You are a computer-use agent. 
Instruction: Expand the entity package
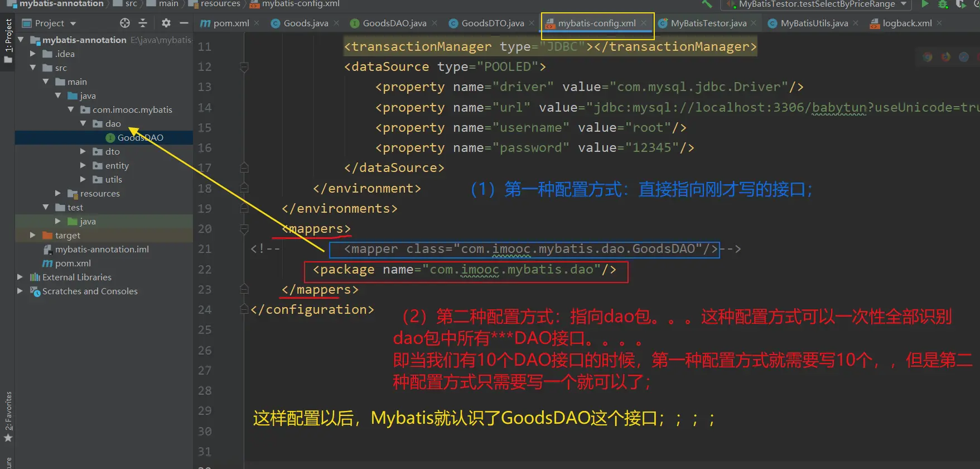pyautogui.click(x=83, y=165)
